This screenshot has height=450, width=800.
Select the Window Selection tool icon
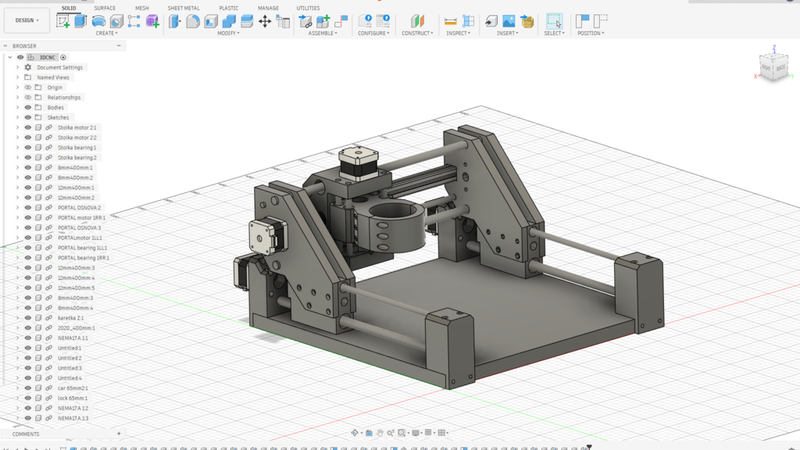pyautogui.click(x=553, y=21)
